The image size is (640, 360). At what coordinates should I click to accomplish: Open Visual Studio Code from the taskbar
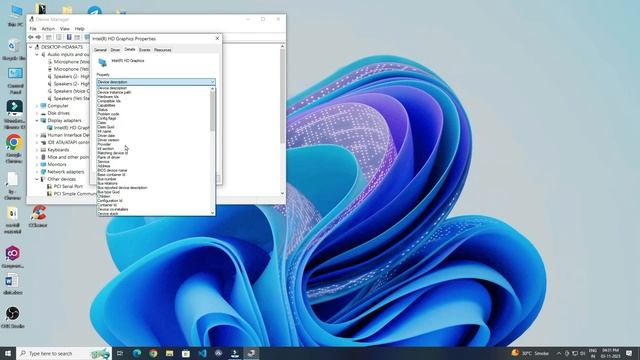pyautogui.click(x=202, y=353)
